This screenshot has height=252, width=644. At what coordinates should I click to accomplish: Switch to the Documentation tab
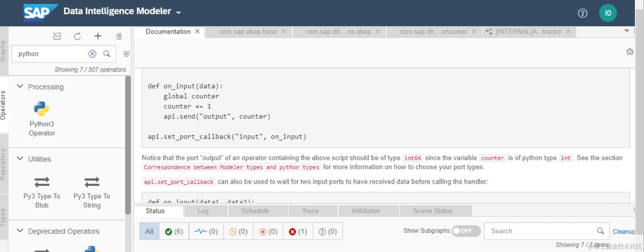tap(168, 32)
